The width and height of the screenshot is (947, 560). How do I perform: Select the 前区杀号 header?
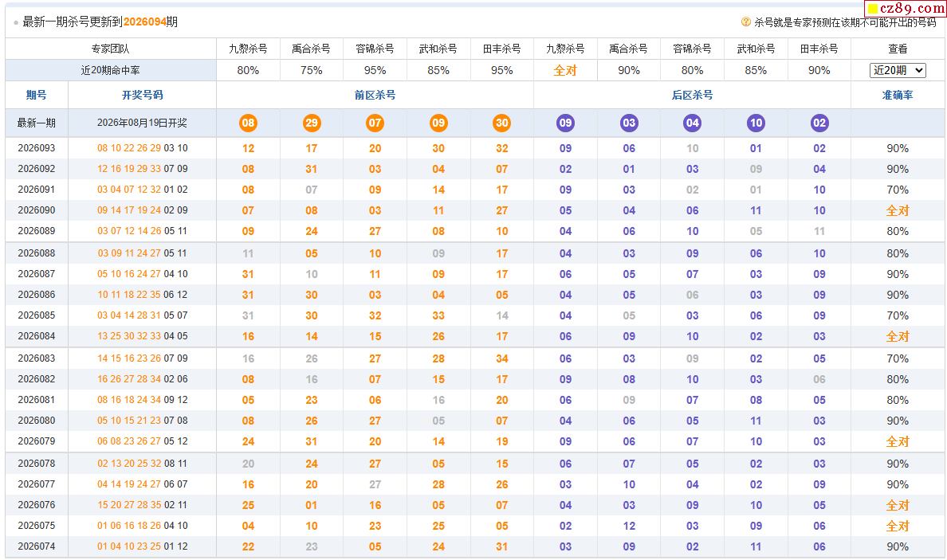coord(375,95)
